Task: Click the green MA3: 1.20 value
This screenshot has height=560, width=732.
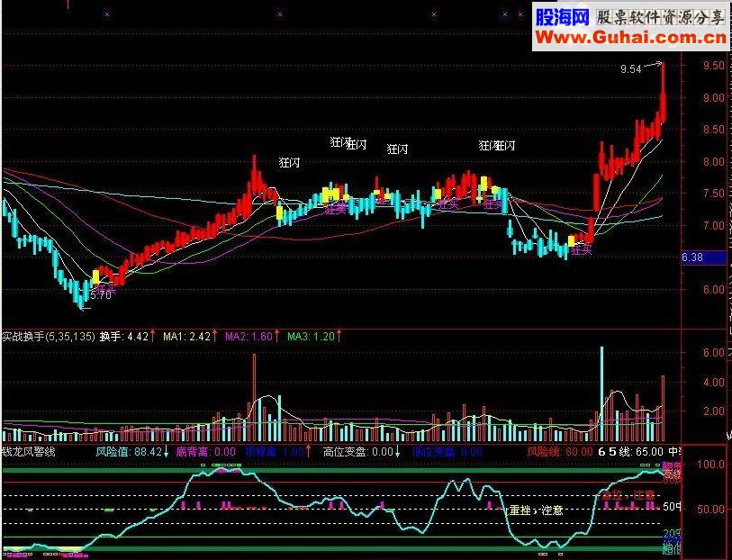Action: (311, 337)
